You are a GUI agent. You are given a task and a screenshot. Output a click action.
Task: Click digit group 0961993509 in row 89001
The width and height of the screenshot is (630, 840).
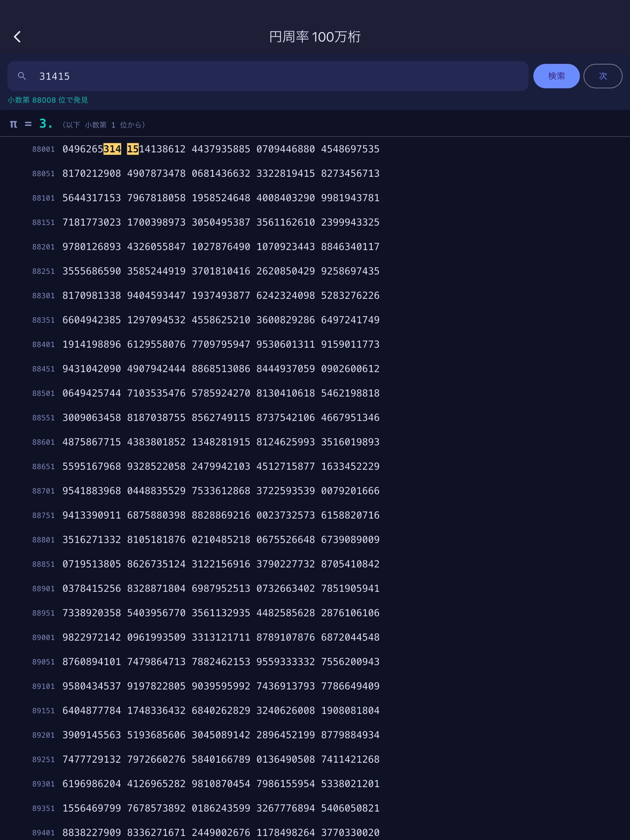[156, 637]
